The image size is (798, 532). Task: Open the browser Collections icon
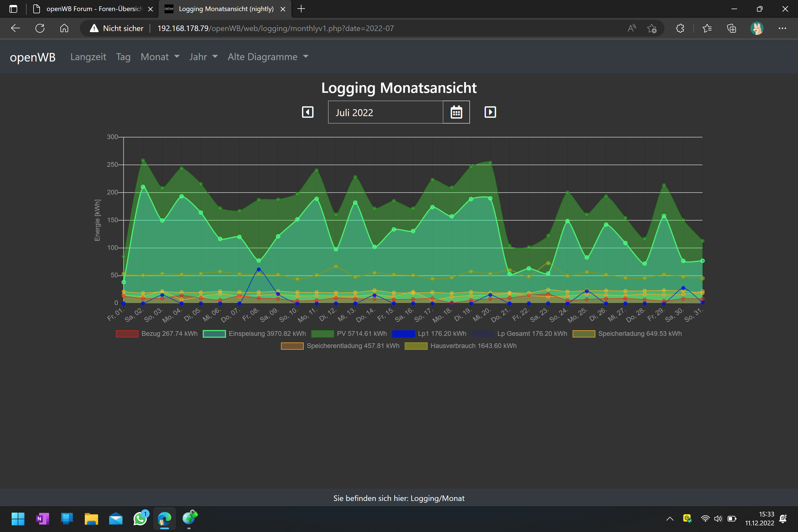(x=731, y=28)
